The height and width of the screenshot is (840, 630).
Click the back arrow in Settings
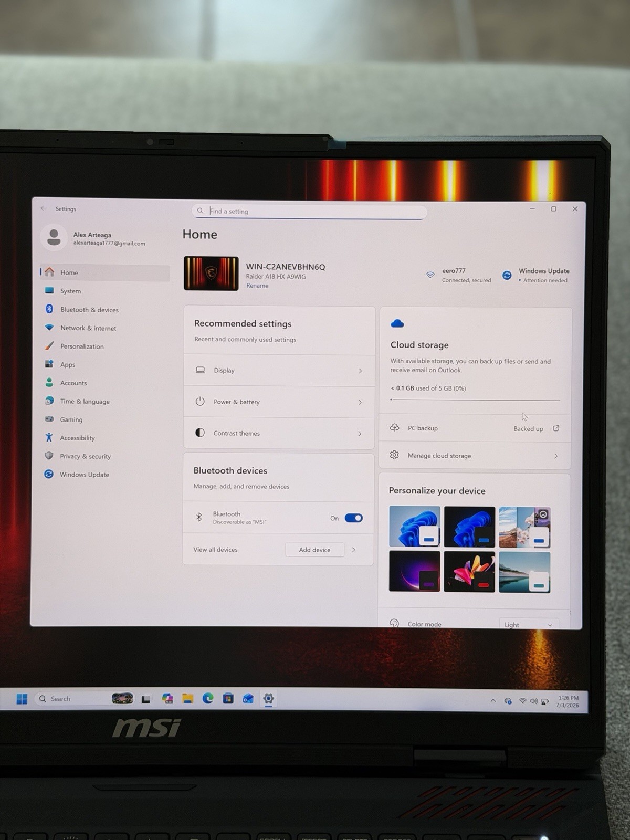[44, 208]
